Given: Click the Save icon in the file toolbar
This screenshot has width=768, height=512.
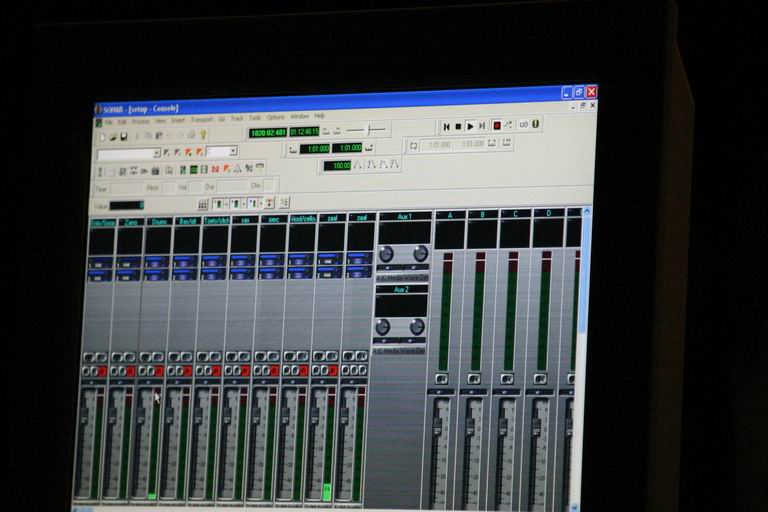Looking at the screenshot, I should [124, 136].
